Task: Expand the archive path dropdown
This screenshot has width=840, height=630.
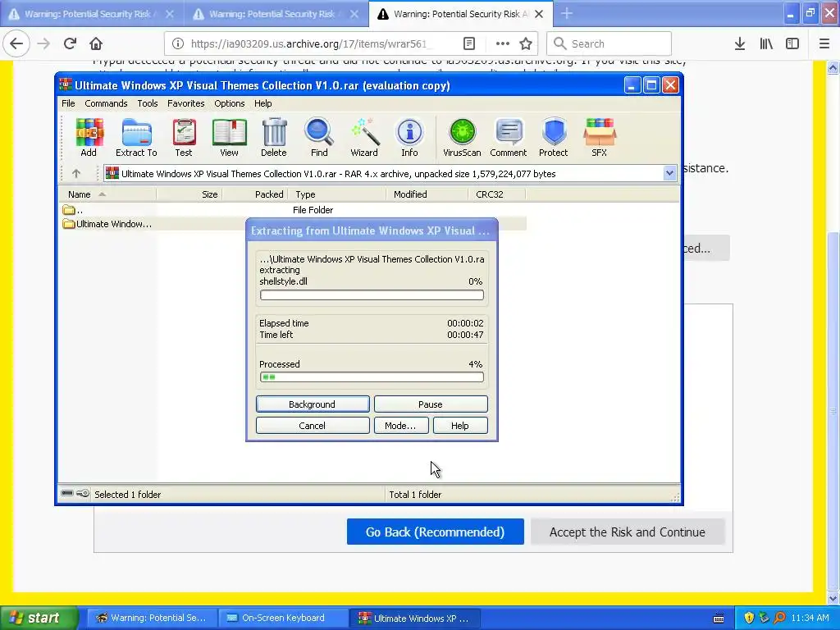Action: [669, 173]
